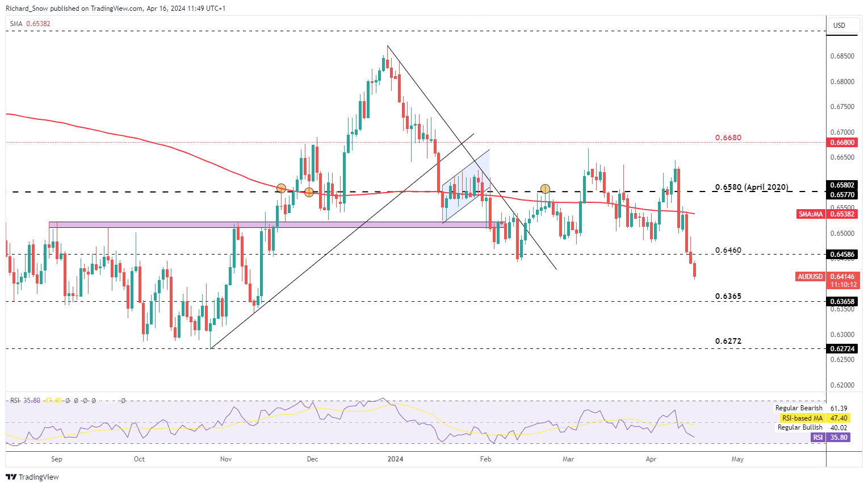This screenshot has width=868, height=487.
Task: Open the USD currency selector
Action: point(843,26)
